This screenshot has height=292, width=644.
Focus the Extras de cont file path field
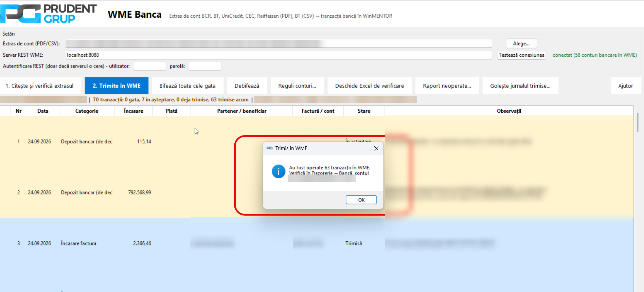click(279, 43)
